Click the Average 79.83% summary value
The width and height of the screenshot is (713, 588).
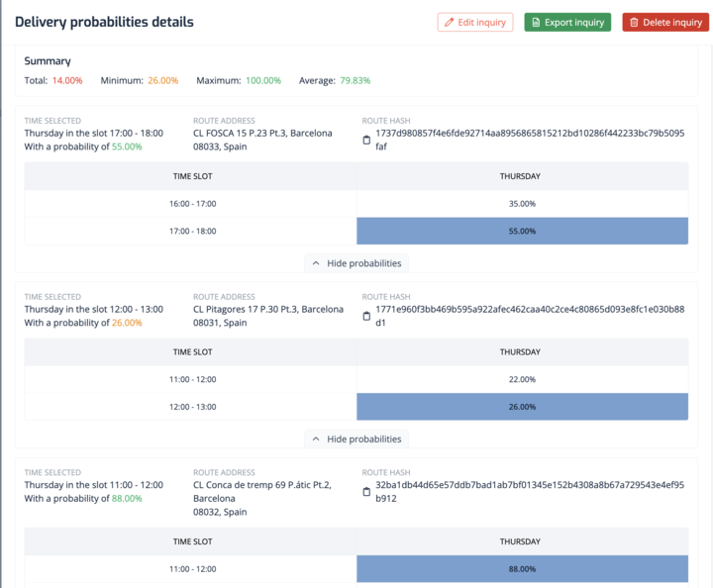[x=356, y=80]
